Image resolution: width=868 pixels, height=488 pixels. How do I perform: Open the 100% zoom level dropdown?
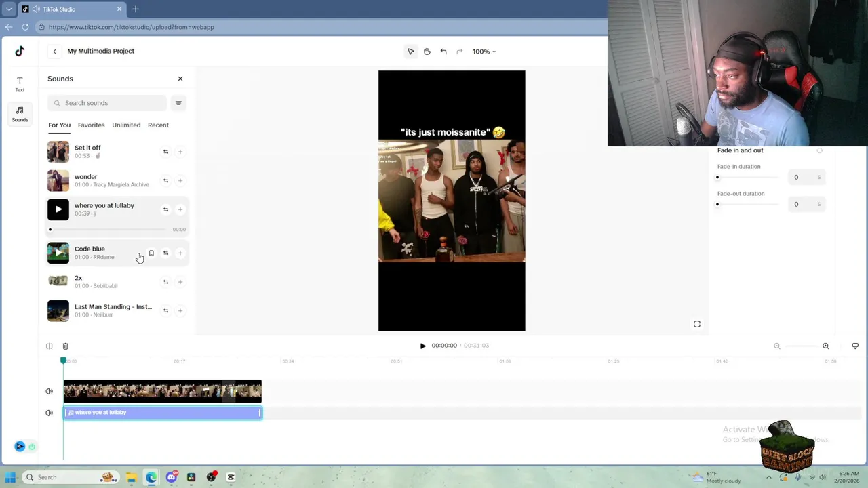pos(484,52)
